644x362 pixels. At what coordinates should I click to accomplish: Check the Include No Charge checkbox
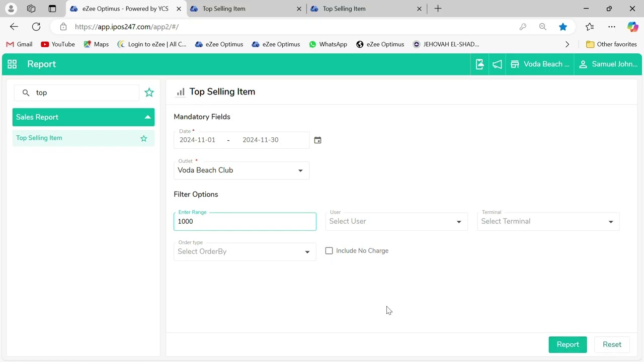329,251
